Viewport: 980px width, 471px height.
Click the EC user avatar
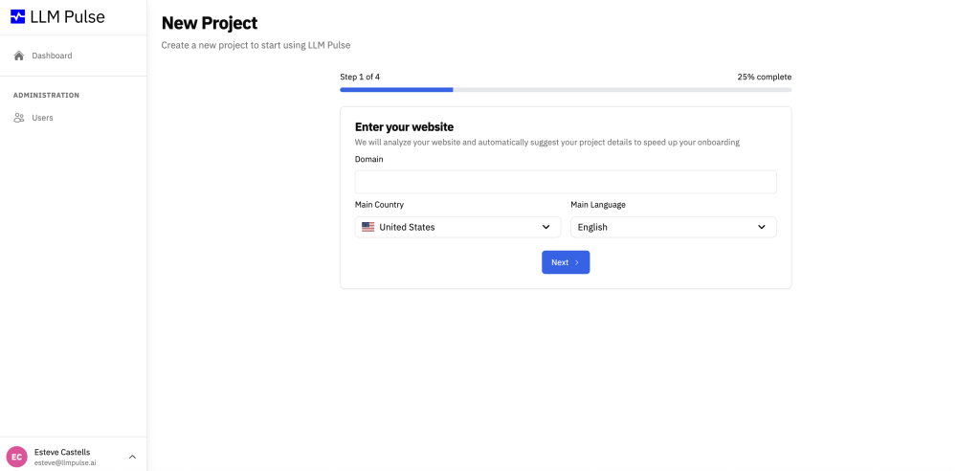tap(17, 457)
